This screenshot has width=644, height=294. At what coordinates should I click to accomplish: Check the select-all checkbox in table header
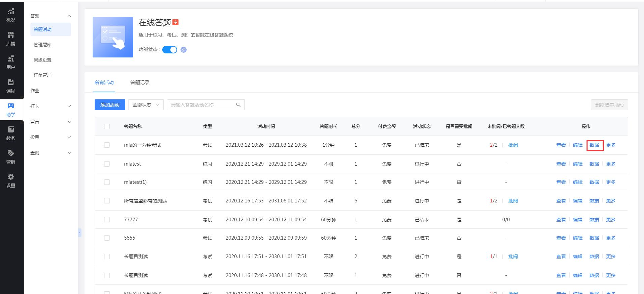[107, 126]
